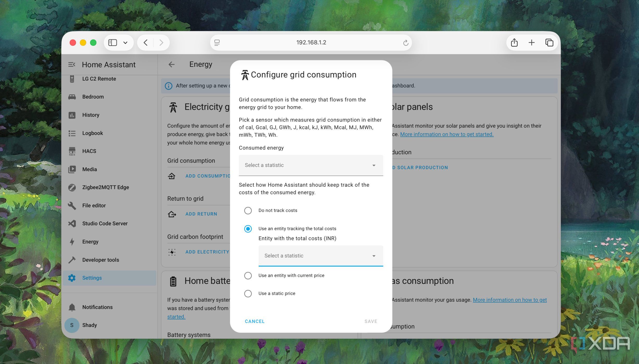This screenshot has height=364, width=639.
Task: Open the Studio Code Server icon
Action: pos(72,224)
